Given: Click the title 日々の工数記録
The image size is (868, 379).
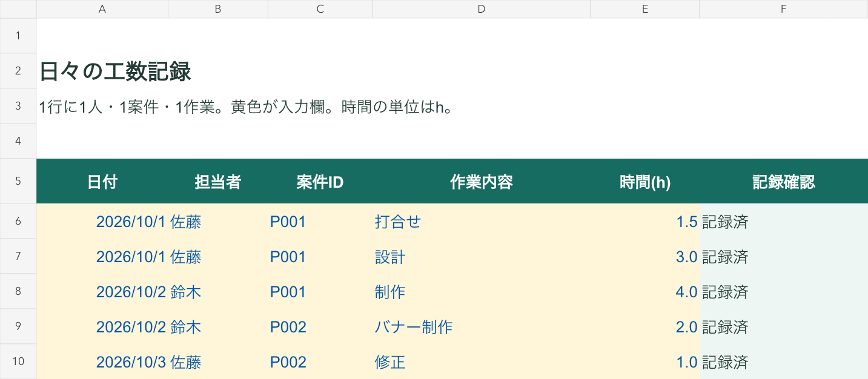Looking at the screenshot, I should pyautogui.click(x=115, y=71).
